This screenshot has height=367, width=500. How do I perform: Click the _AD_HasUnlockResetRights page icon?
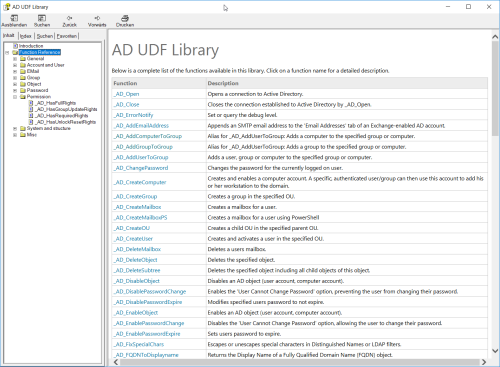31,122
